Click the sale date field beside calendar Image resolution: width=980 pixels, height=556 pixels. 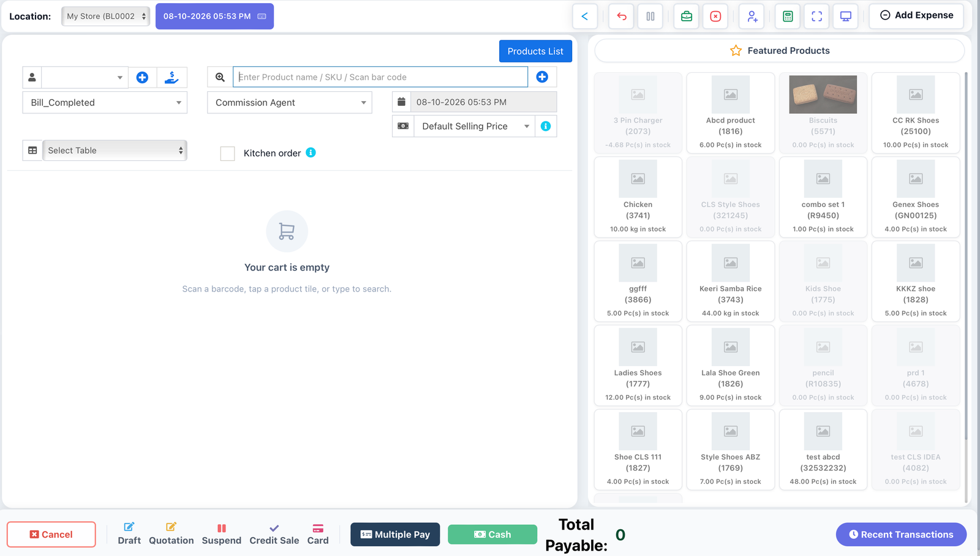[x=484, y=102]
